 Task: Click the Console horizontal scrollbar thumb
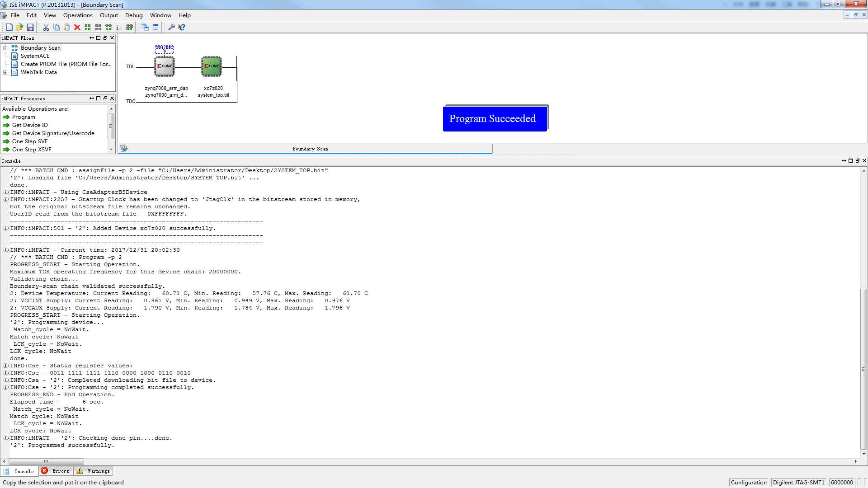coord(46,461)
